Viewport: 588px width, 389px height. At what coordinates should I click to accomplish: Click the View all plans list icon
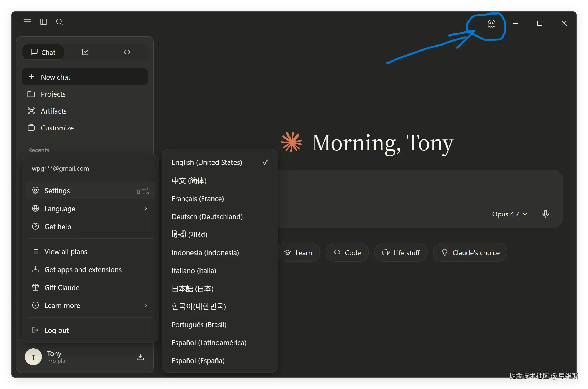click(36, 251)
